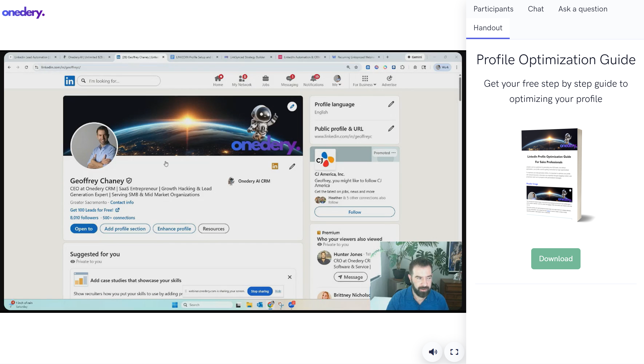Expand the Me dropdown in LinkedIn

pyautogui.click(x=337, y=81)
